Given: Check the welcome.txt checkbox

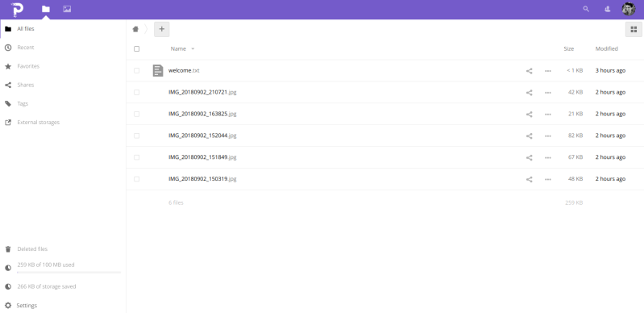Looking at the screenshot, I should (137, 70).
